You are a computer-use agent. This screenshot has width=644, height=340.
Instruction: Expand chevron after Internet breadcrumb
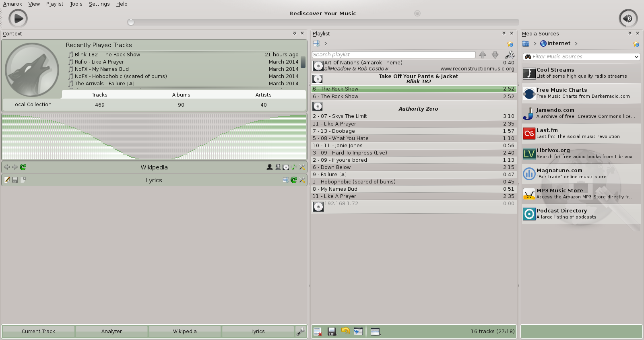click(576, 43)
